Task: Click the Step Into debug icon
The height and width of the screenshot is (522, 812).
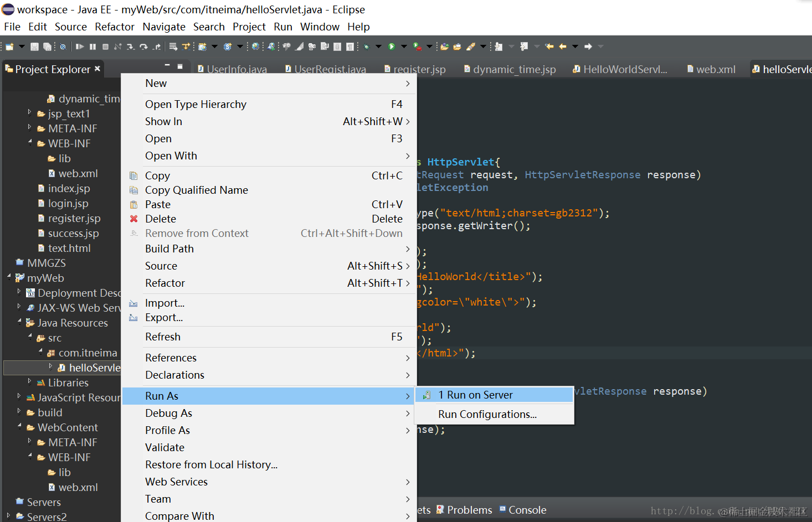Action: (x=131, y=46)
